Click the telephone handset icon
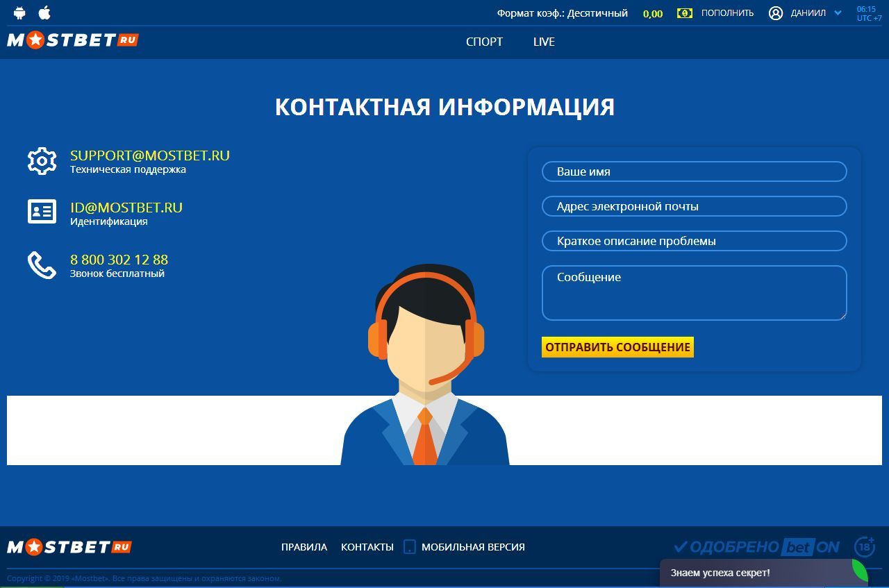The height and width of the screenshot is (588, 889). (42, 266)
